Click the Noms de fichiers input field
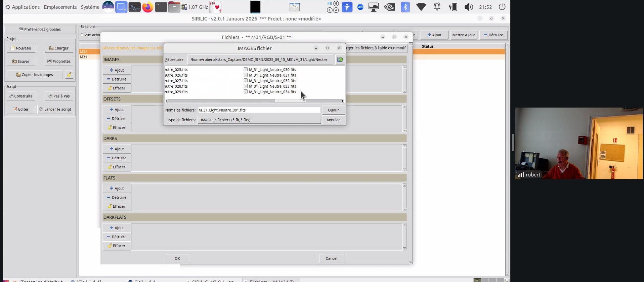644x282 pixels. point(259,110)
